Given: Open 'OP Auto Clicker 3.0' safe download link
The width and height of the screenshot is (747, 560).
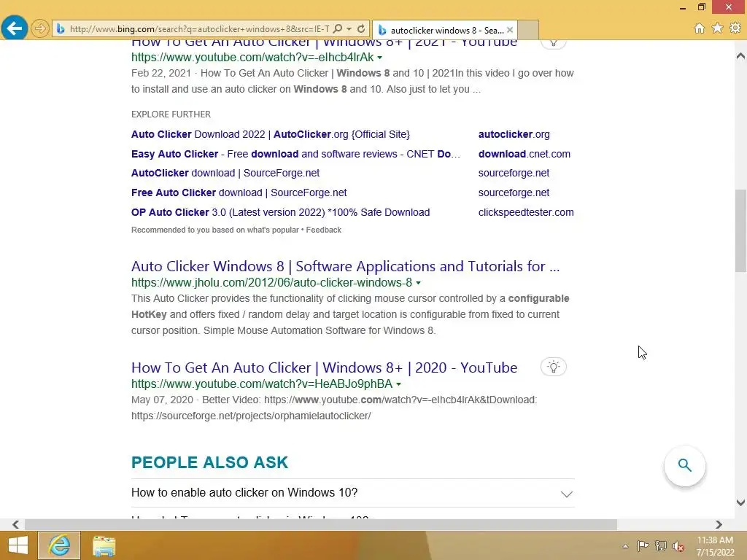Looking at the screenshot, I should pos(280,212).
